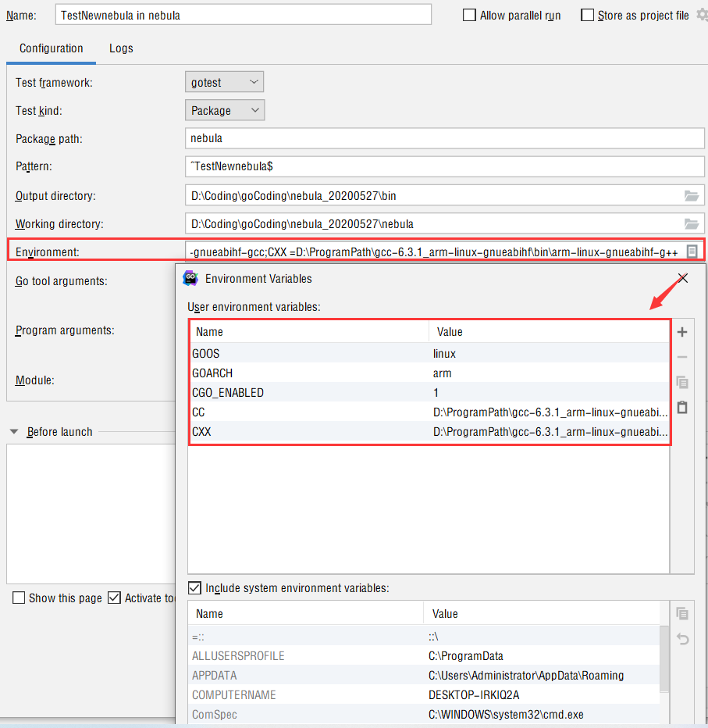Click the system variables scrollbar
Image resolution: width=708 pixels, height=728 pixels.
[x=664, y=659]
